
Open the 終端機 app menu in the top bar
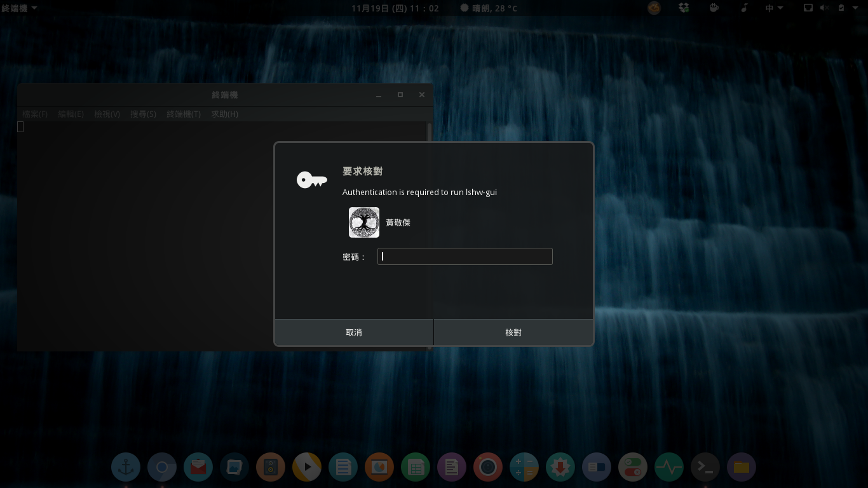pyautogui.click(x=14, y=8)
